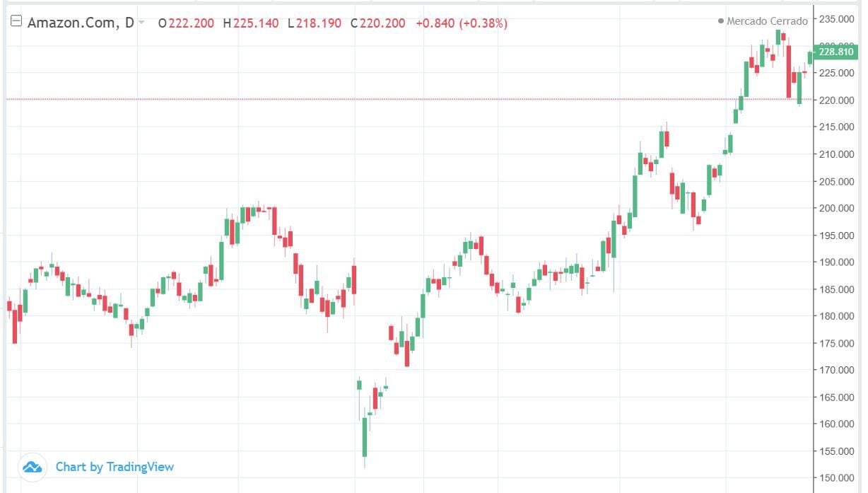Click the tall green candle at the chart's lowest point

click(365, 436)
